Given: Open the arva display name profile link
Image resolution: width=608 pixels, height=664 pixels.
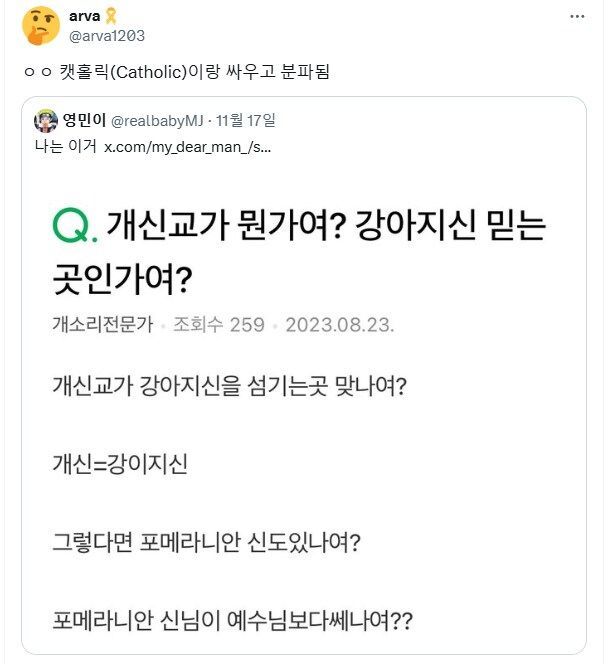Looking at the screenshot, I should click(85, 16).
